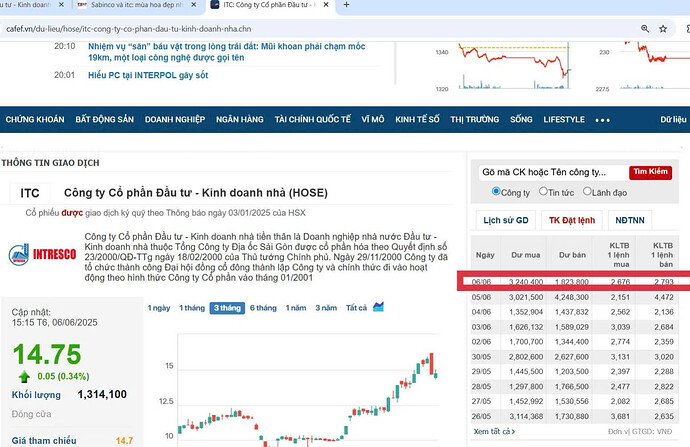Screen dimensions: 690x447
Task: Focus the stock code search field
Action: pos(553,172)
